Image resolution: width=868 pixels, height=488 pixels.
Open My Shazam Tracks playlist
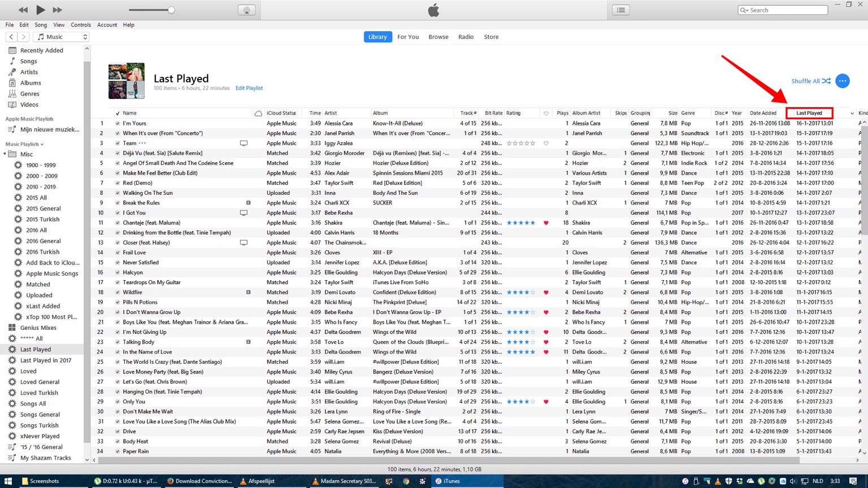point(45,458)
